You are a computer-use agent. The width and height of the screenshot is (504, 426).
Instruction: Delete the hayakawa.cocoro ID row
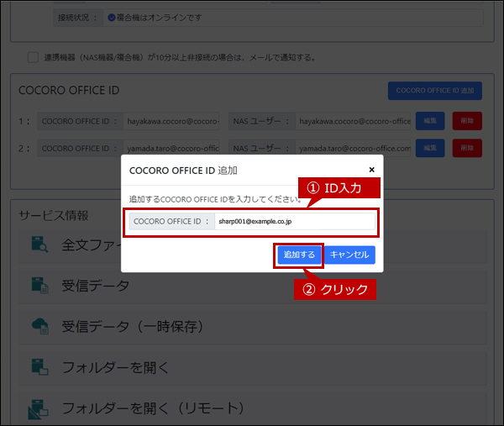point(467,121)
